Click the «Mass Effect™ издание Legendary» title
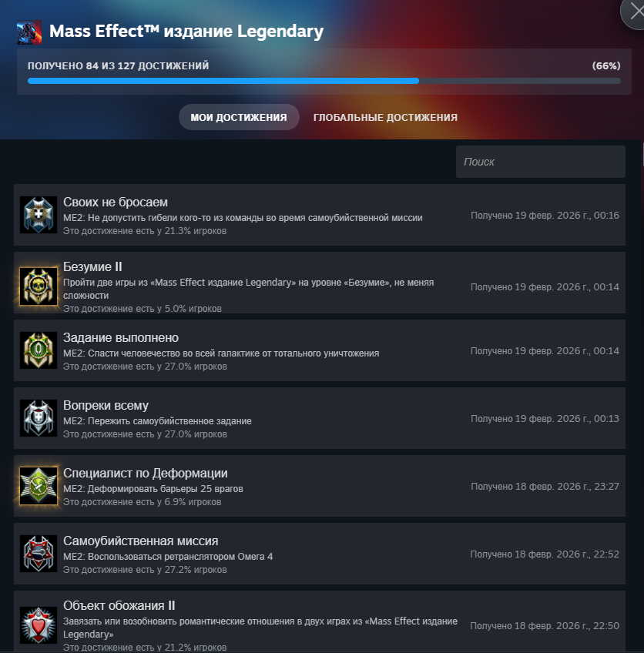Screen dimensions: 644x653 point(186,32)
